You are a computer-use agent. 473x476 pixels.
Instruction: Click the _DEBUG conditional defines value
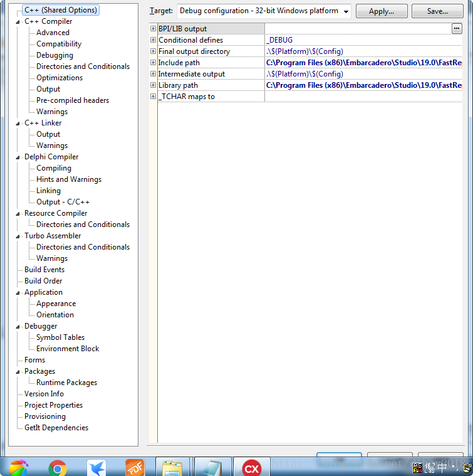pyautogui.click(x=279, y=40)
